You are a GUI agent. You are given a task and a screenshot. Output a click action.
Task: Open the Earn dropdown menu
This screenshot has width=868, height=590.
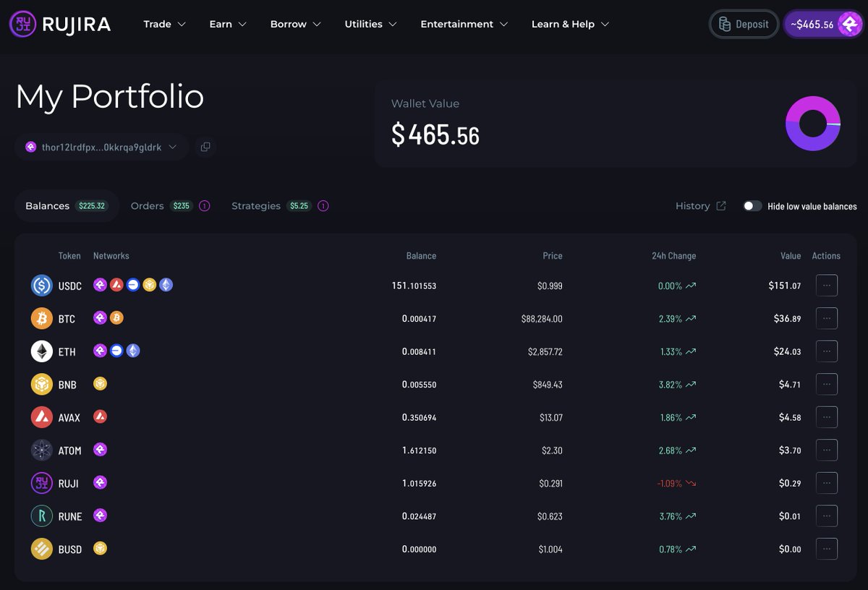tap(228, 24)
